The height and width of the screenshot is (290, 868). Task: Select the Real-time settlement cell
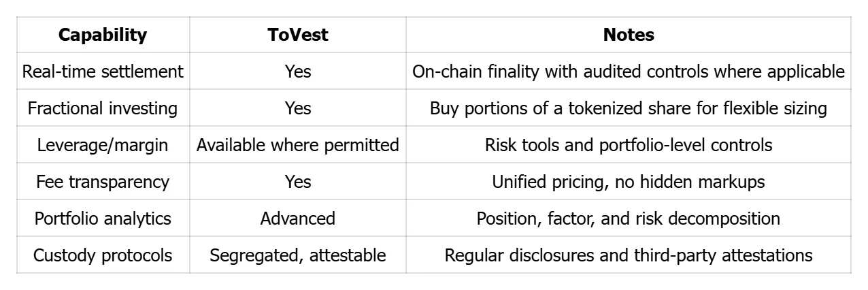tap(103, 71)
